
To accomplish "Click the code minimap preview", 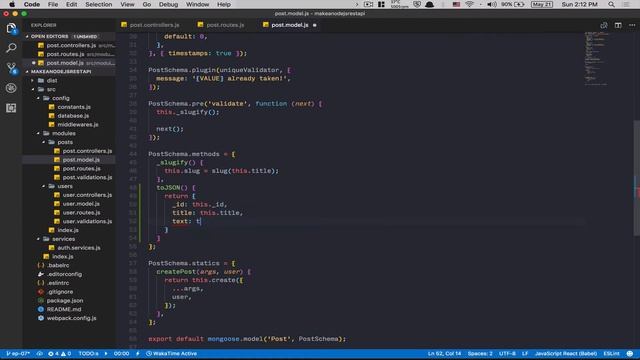I will click(597, 59).
